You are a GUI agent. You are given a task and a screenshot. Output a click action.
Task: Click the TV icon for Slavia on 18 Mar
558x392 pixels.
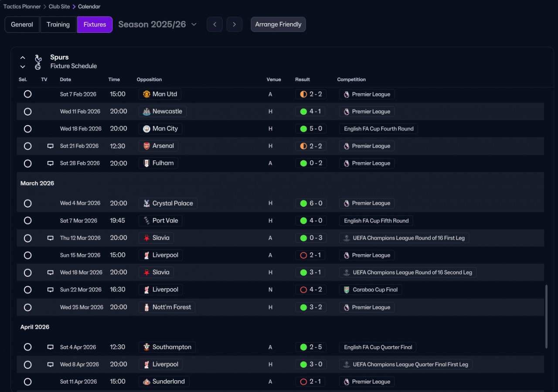50,273
